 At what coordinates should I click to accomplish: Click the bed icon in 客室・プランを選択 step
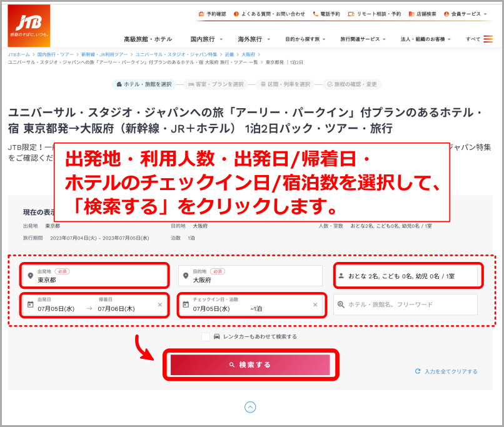click(191, 84)
